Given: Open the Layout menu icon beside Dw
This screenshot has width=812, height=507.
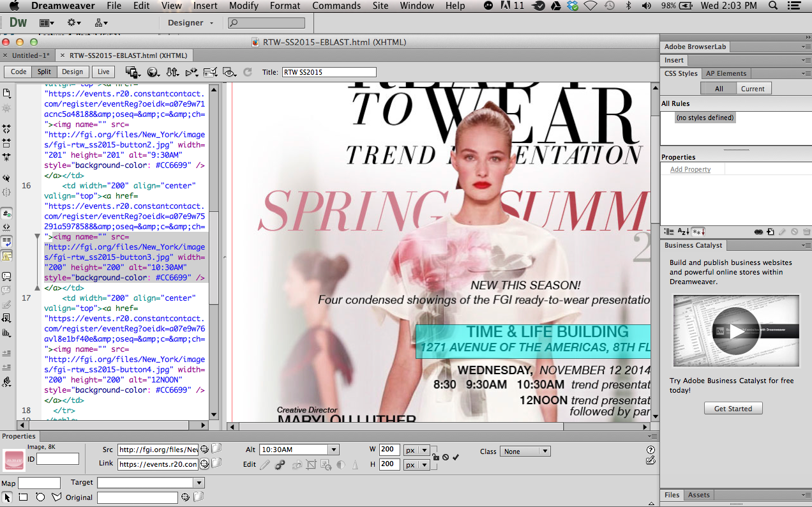Looking at the screenshot, I should tap(47, 22).
